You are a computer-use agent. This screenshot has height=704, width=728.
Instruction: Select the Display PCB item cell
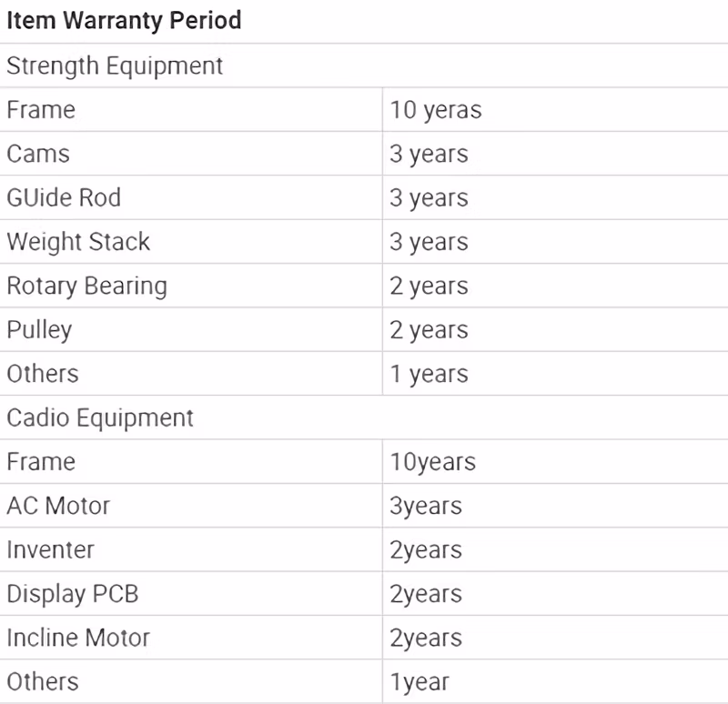(x=191, y=594)
